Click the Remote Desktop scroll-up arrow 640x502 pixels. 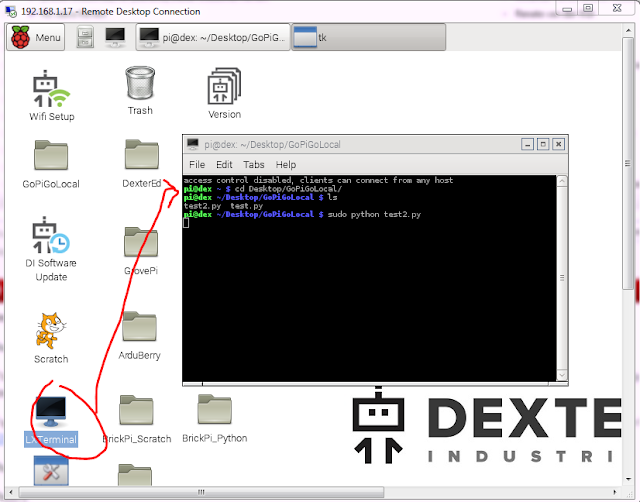[628, 30]
